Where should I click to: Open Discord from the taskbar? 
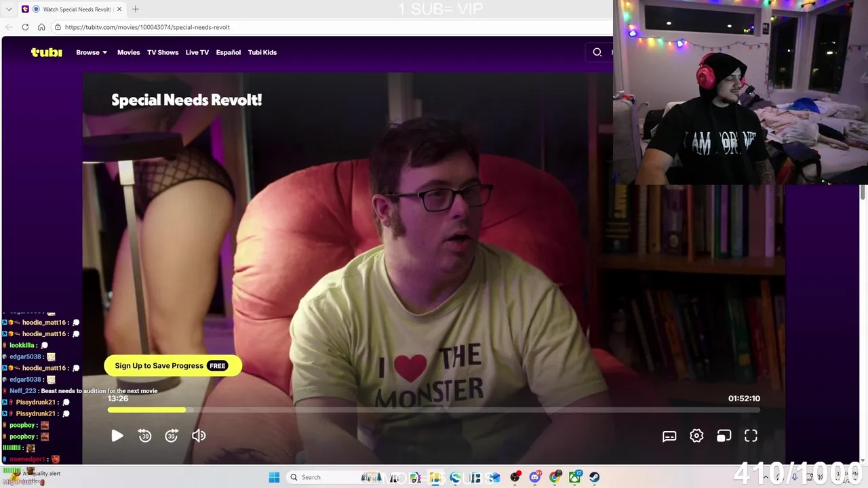(535, 477)
